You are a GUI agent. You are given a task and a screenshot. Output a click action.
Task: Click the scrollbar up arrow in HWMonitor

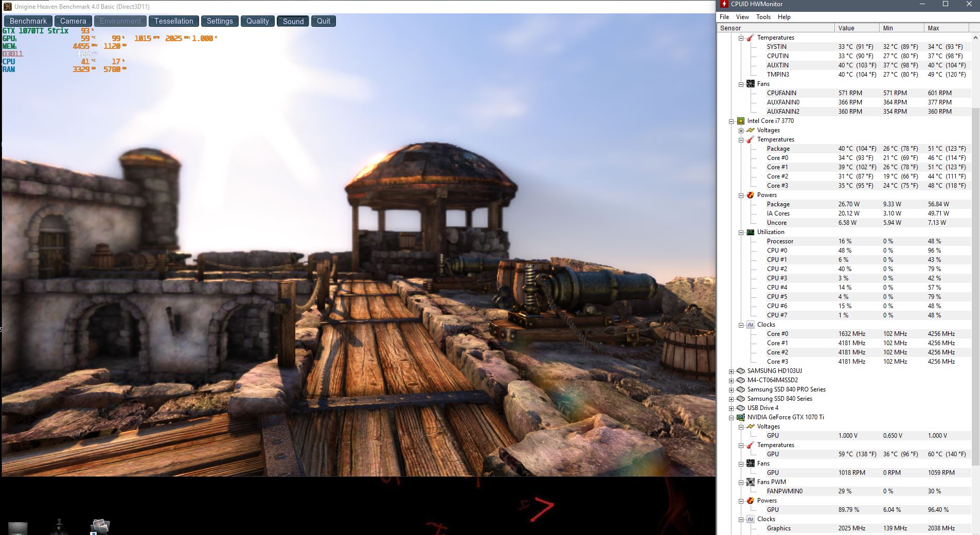pos(975,38)
